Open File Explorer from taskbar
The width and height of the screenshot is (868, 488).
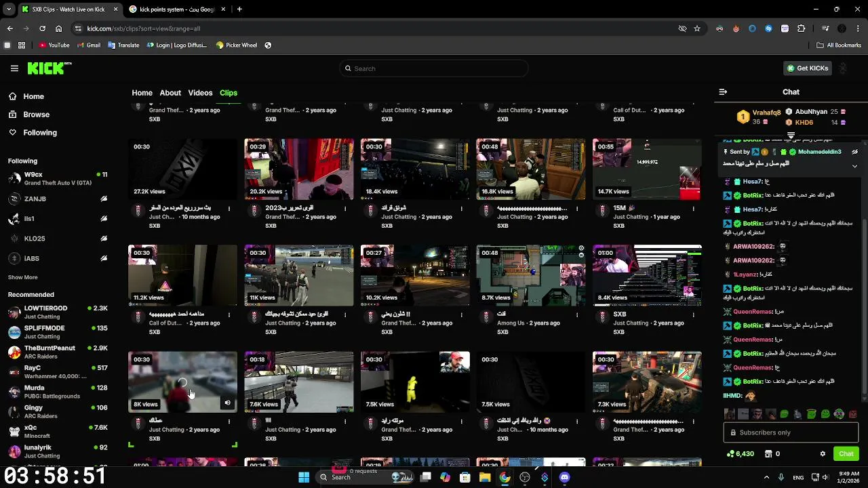click(485, 477)
